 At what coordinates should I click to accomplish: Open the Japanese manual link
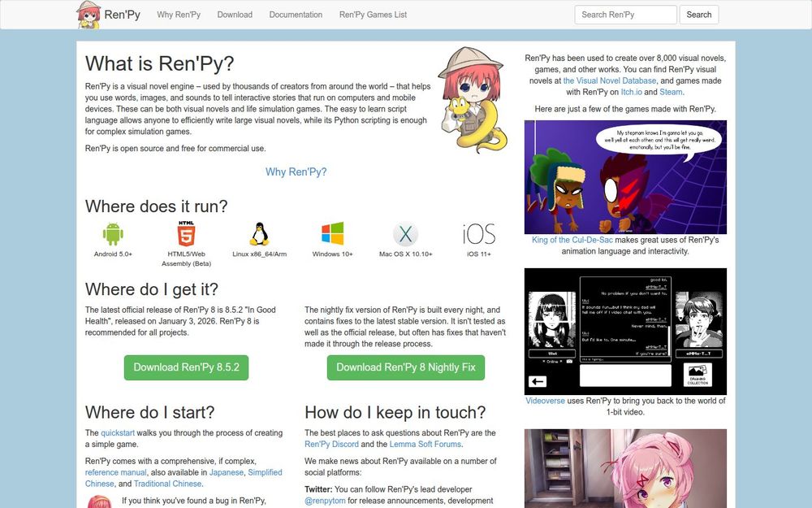(227, 472)
